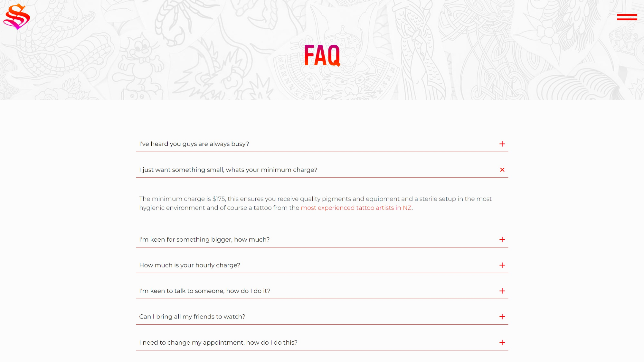Expand "How much is your hourly charge?"
The height and width of the screenshot is (362, 644).
pos(322,265)
